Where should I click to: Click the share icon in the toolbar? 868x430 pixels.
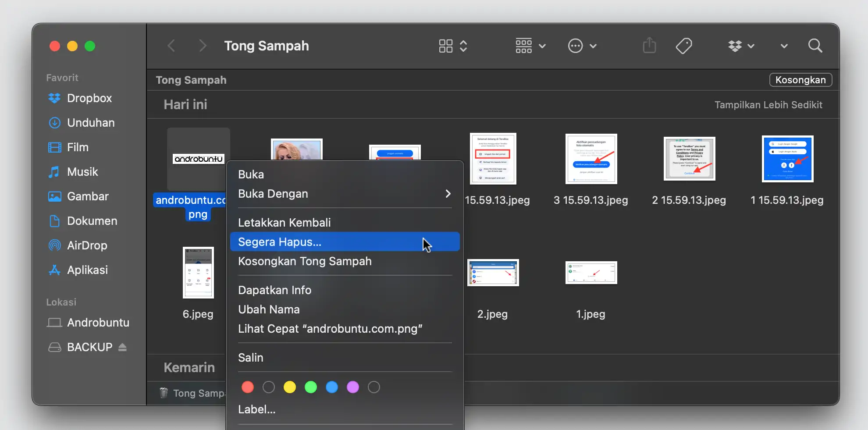click(x=649, y=46)
